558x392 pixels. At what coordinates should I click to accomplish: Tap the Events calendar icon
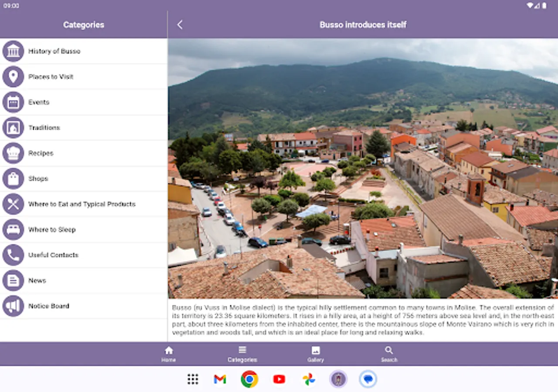pyautogui.click(x=13, y=102)
